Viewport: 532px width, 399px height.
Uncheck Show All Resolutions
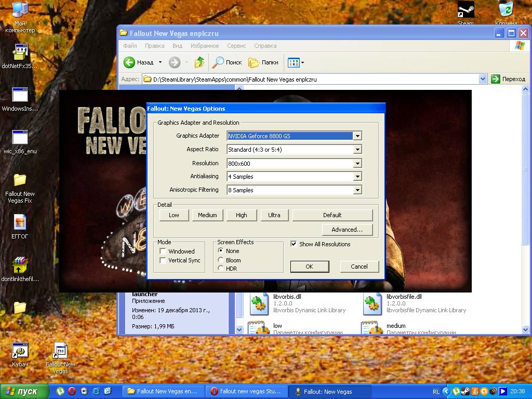294,244
